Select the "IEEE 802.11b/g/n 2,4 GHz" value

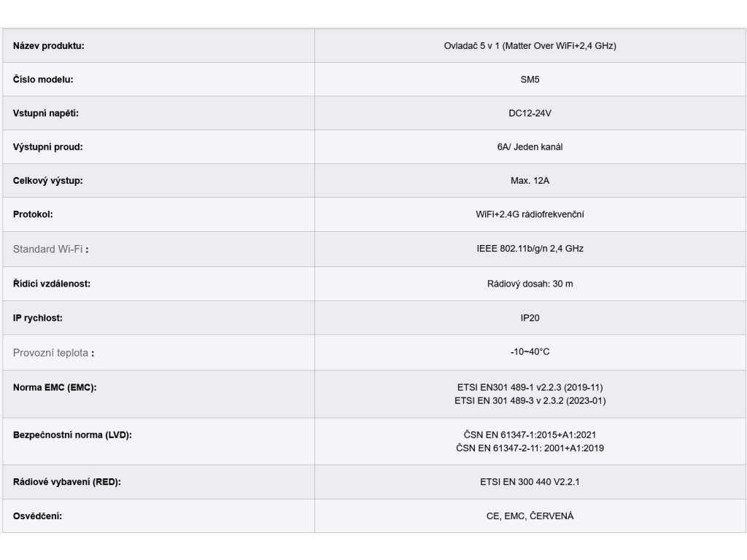coord(530,249)
